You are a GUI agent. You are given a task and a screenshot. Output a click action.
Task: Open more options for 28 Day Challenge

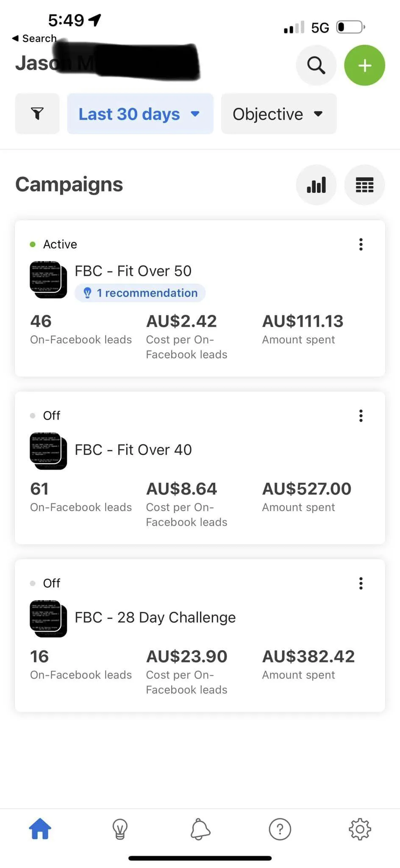tap(361, 584)
